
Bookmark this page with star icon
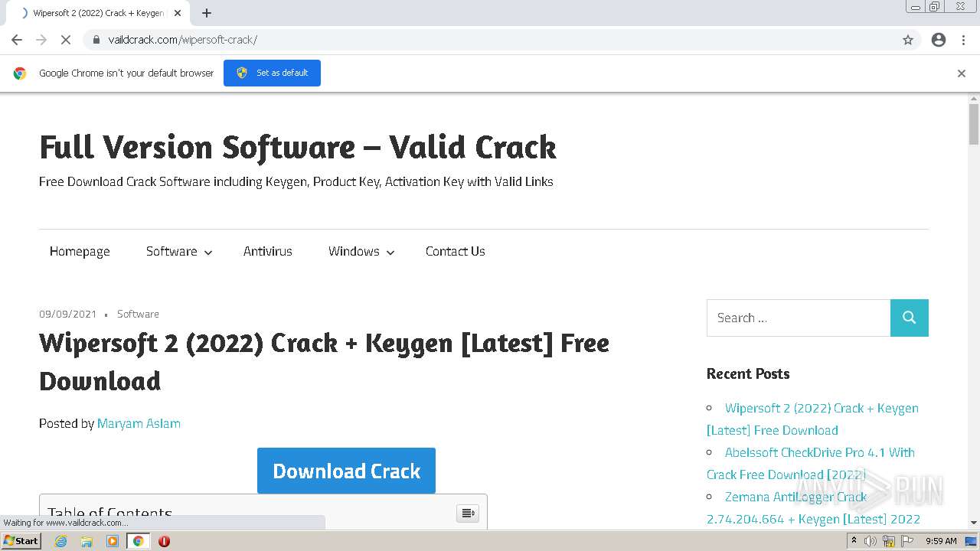[x=908, y=40]
